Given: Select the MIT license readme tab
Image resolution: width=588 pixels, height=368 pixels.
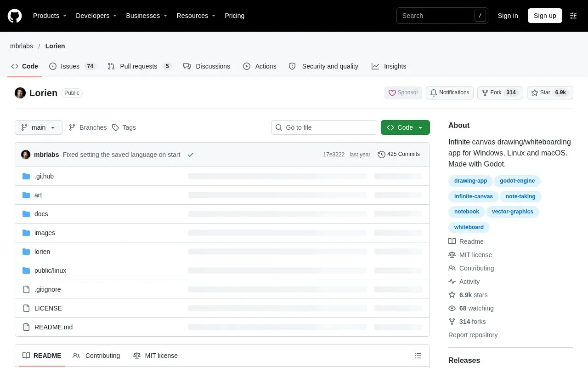Looking at the screenshot, I should click(155, 356).
